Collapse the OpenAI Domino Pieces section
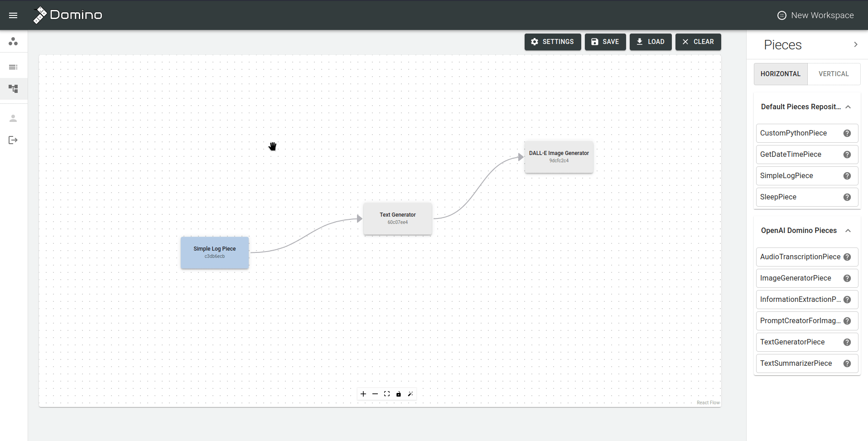Image resolution: width=868 pixels, height=441 pixels. coord(848,231)
